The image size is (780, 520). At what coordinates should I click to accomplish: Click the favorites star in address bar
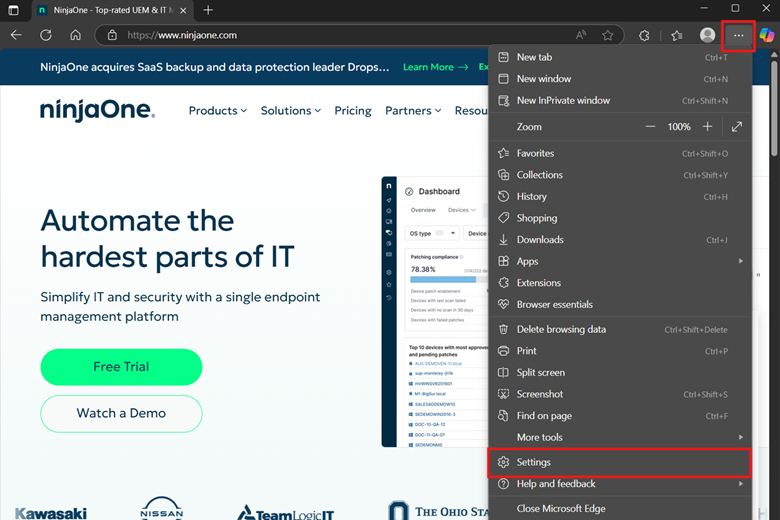[608, 35]
